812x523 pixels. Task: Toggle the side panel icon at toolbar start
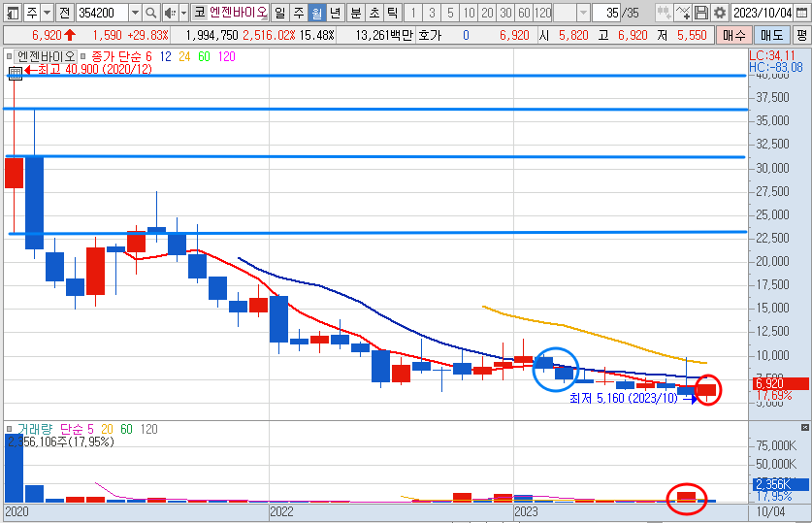pos(13,12)
